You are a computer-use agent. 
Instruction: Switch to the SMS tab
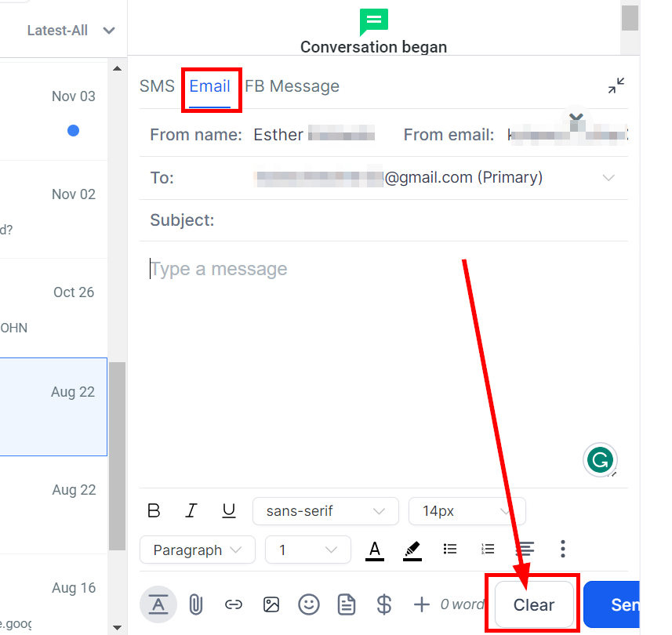[157, 86]
